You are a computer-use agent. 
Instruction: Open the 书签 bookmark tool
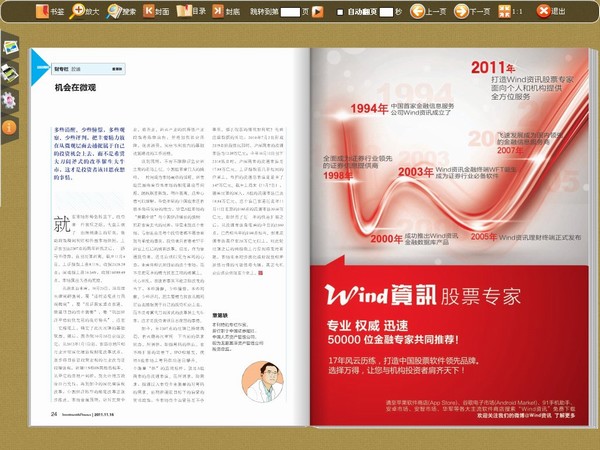click(x=50, y=11)
